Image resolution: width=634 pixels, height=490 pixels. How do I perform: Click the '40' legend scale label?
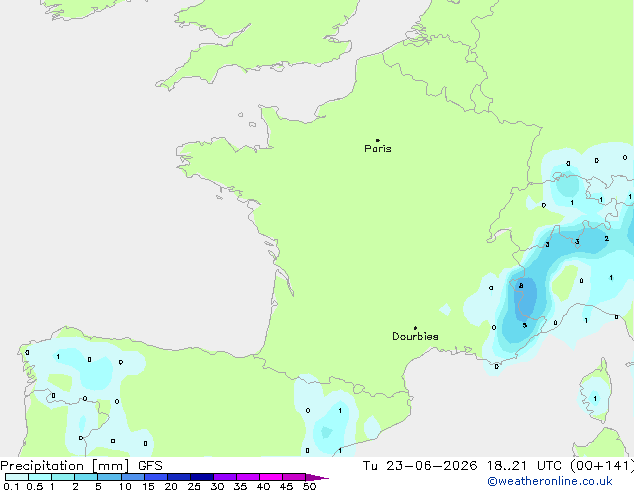click(x=263, y=486)
